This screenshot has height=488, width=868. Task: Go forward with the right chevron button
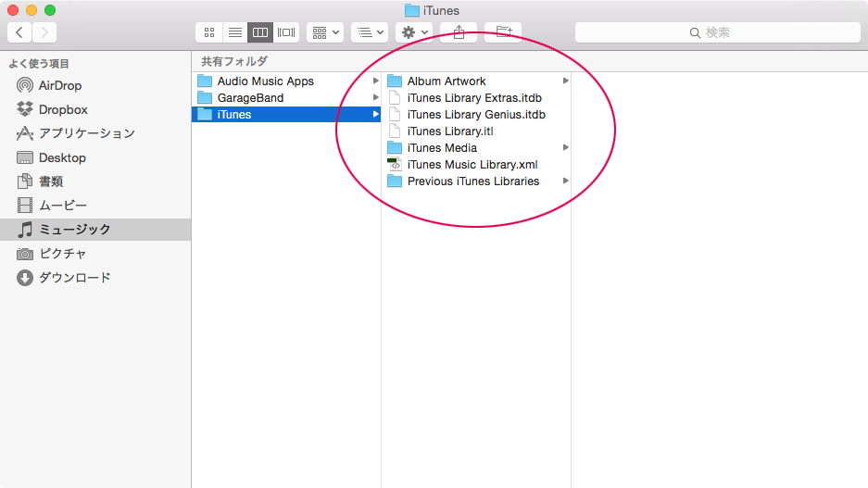tap(44, 32)
